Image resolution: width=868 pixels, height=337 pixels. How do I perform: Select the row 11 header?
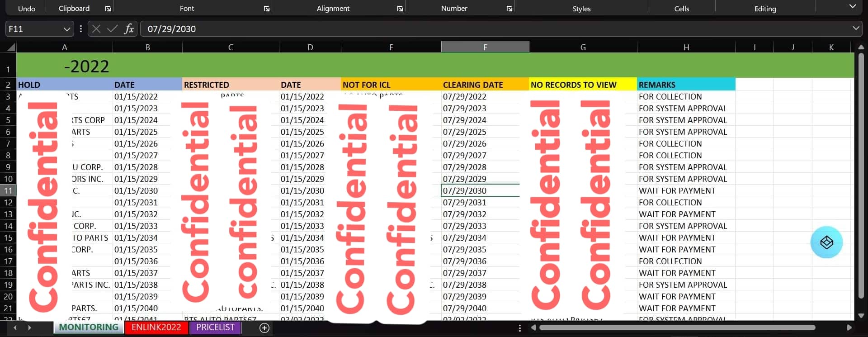[8, 190]
